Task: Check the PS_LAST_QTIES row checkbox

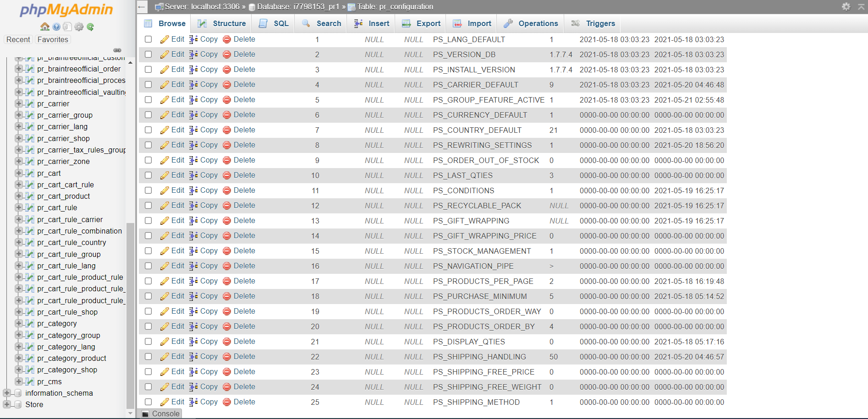Action: (148, 175)
